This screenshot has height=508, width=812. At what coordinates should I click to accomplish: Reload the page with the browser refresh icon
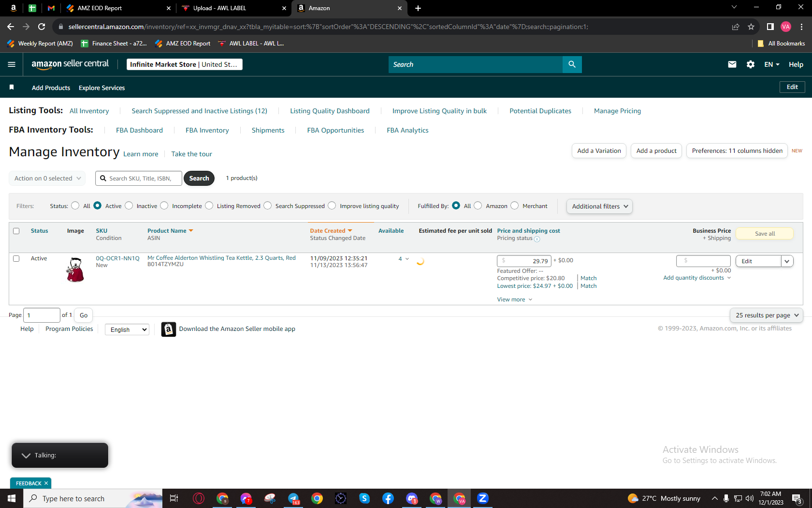coord(42,27)
